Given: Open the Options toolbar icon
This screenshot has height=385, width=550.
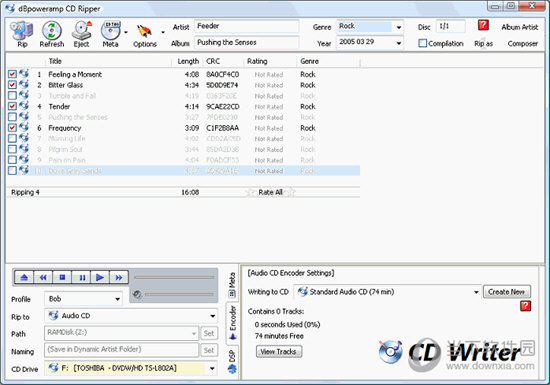Looking at the screenshot, I should 145,34.
